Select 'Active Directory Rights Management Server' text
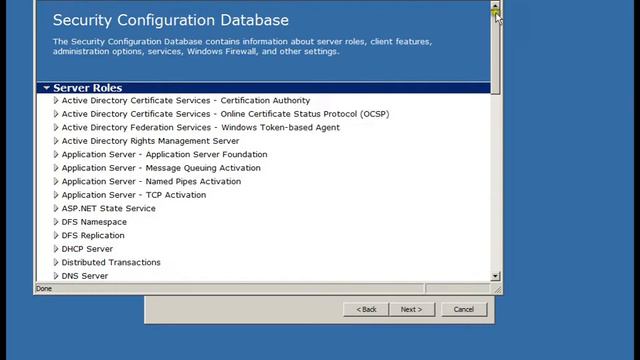The image size is (640, 360). (x=150, y=141)
